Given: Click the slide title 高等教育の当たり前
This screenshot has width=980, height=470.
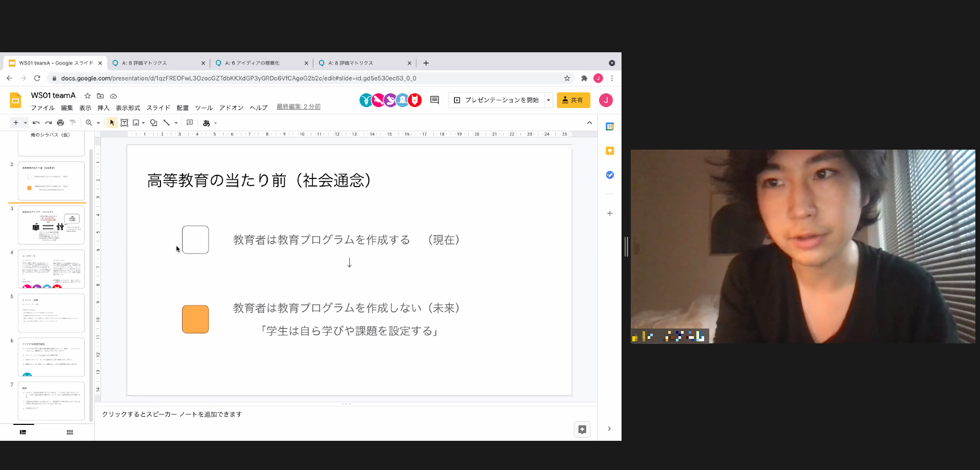Looking at the screenshot, I should click(x=259, y=180).
